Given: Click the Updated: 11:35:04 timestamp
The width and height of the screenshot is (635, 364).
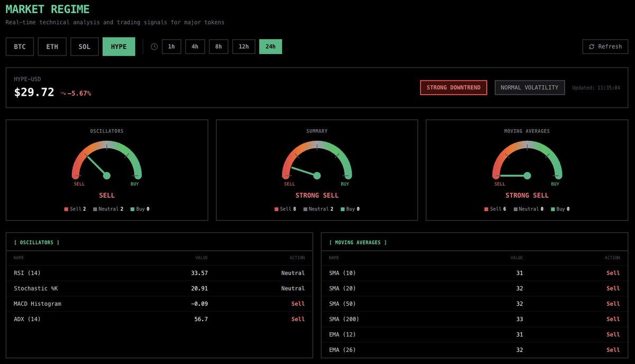Looking at the screenshot, I should 596,88.
